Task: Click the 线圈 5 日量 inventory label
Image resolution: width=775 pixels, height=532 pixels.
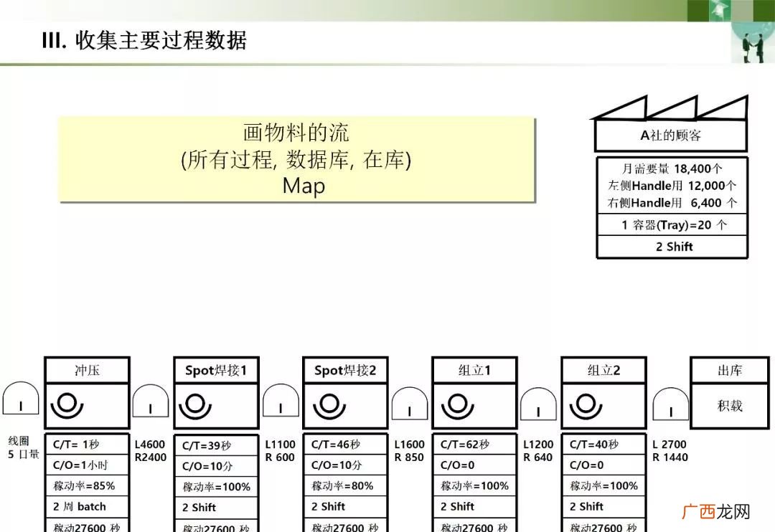Action: [23, 447]
